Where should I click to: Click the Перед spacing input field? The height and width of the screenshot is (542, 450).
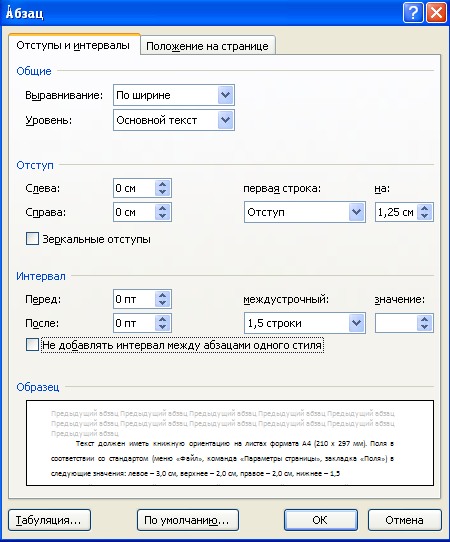(134, 299)
